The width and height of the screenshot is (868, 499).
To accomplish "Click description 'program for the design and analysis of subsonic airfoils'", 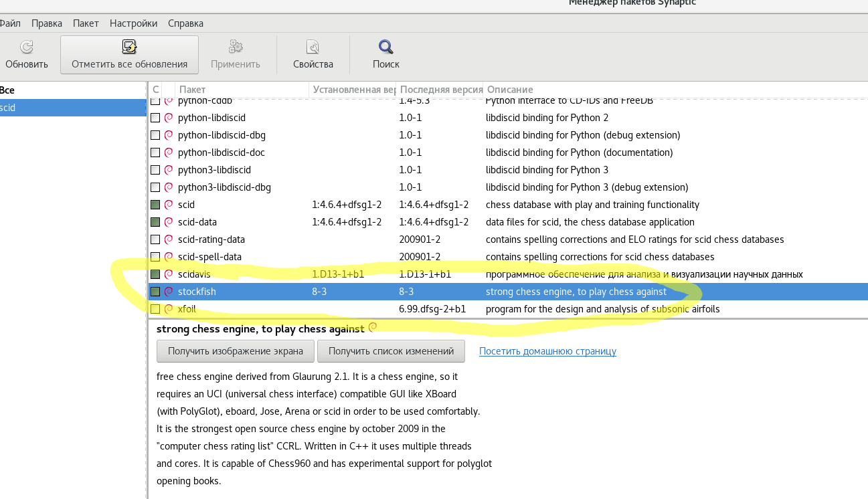I will click(x=603, y=309).
